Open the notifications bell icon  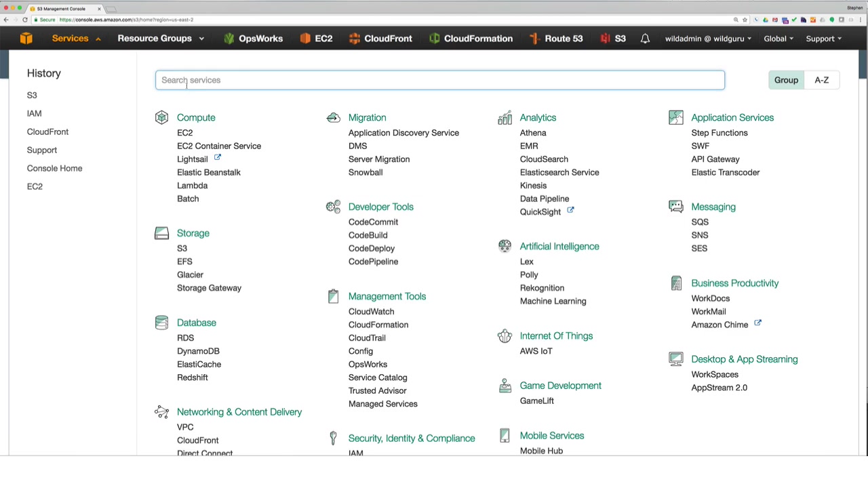645,39
